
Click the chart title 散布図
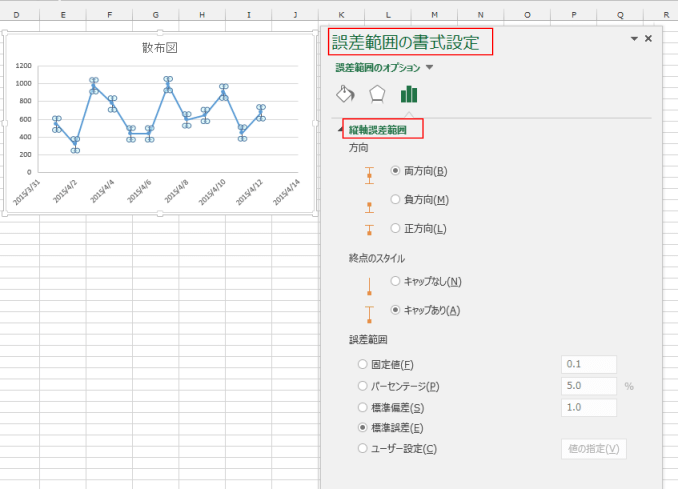[160, 48]
